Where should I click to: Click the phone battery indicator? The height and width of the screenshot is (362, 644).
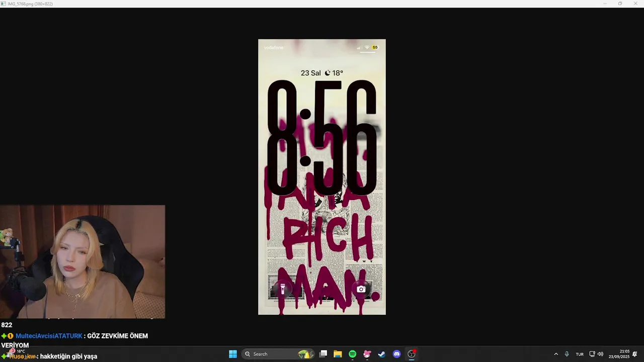(375, 47)
